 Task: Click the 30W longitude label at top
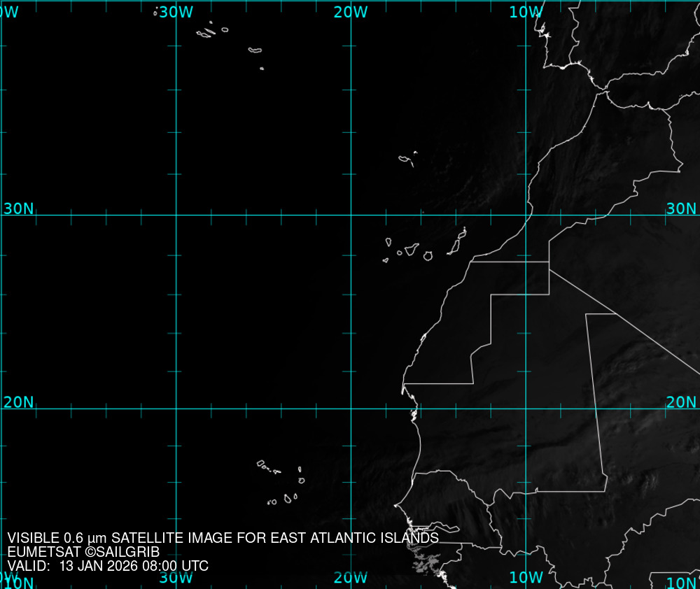pos(176,12)
